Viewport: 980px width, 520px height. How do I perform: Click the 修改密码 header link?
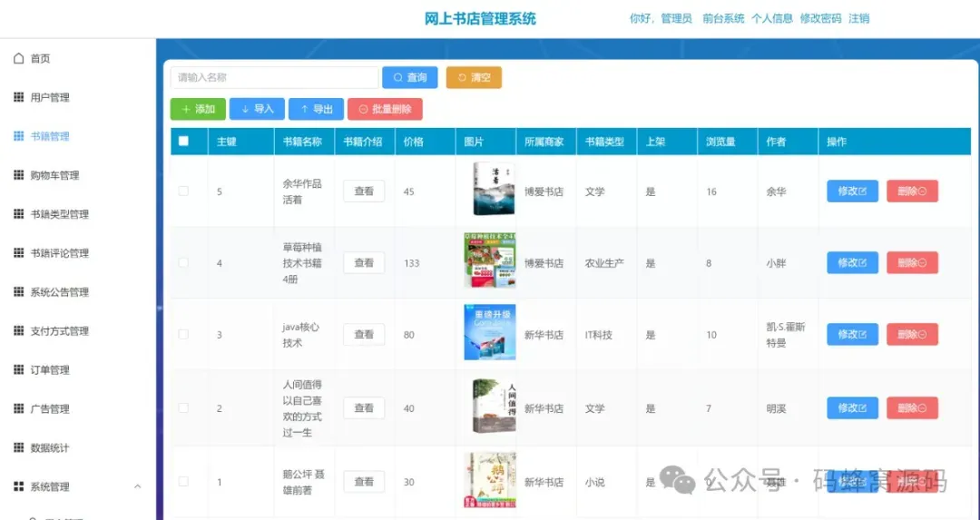pos(820,19)
